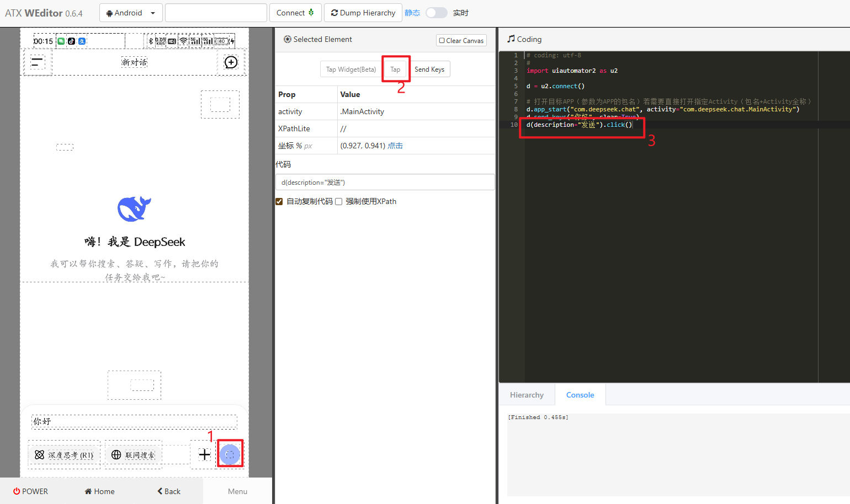Click the Send Keys button

pos(429,69)
